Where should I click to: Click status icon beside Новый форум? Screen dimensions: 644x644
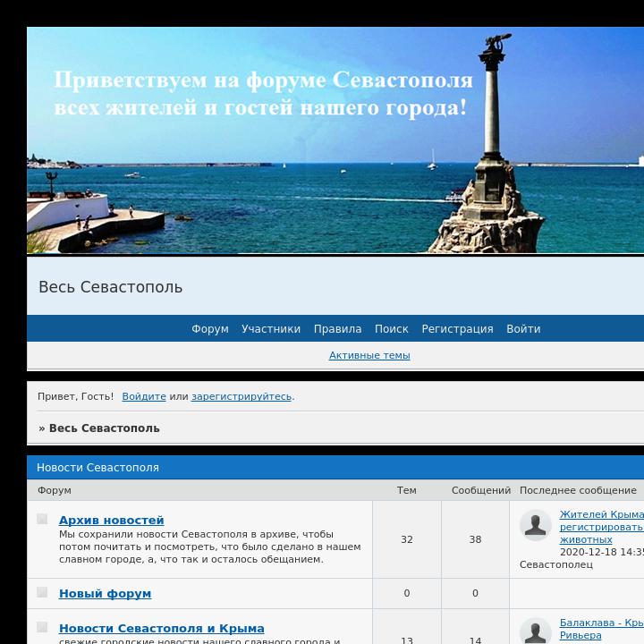(x=42, y=592)
